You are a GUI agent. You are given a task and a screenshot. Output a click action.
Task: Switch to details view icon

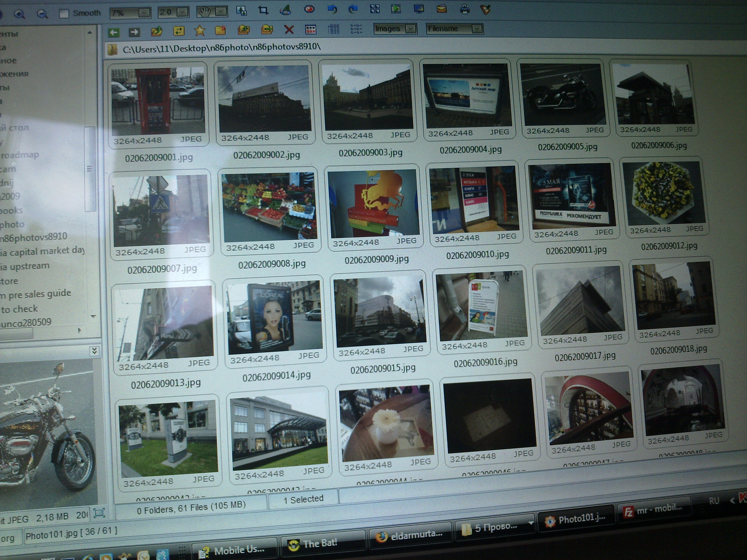(333, 29)
